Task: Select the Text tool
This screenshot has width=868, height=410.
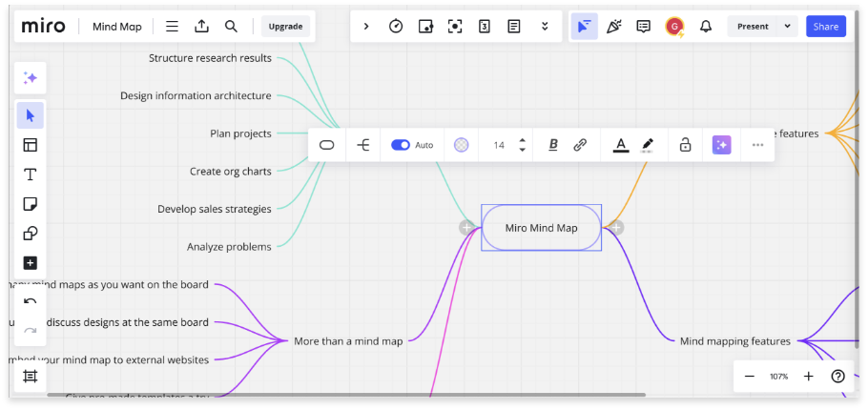Action: coord(30,174)
